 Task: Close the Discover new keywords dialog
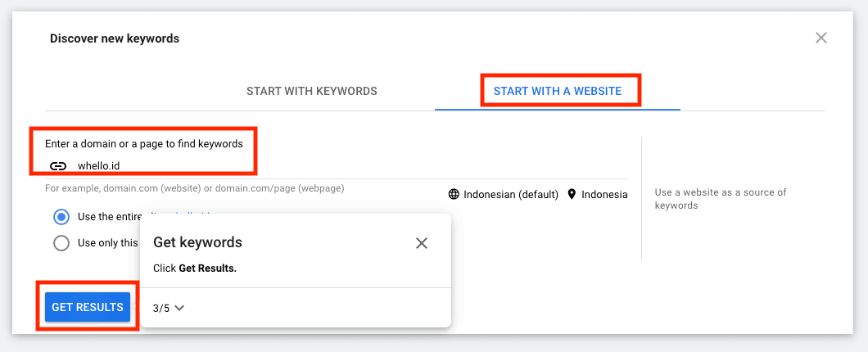coord(821,38)
